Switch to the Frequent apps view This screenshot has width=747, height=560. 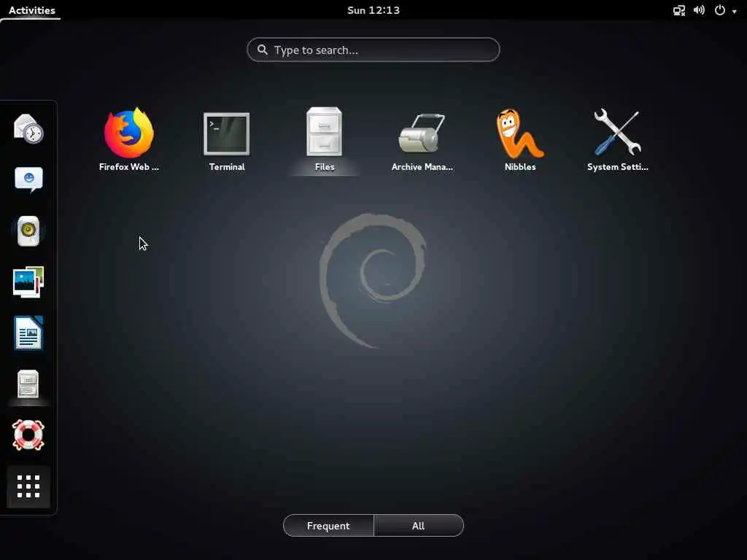coord(328,525)
